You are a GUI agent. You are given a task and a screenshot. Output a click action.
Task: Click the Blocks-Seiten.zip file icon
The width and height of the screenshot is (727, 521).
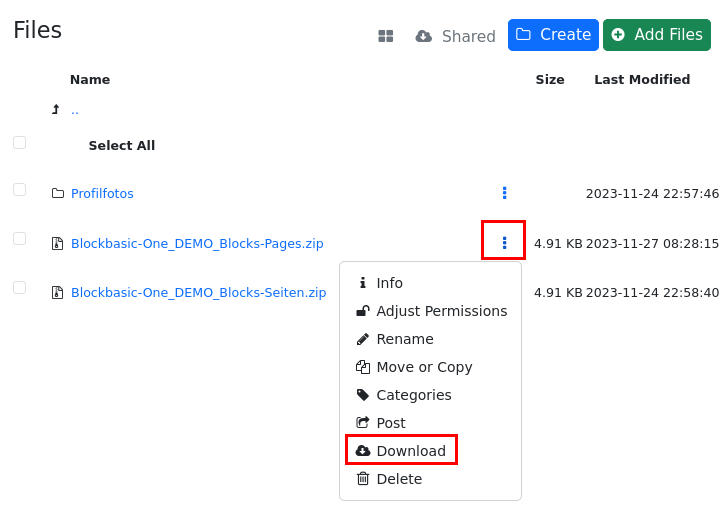[58, 293]
